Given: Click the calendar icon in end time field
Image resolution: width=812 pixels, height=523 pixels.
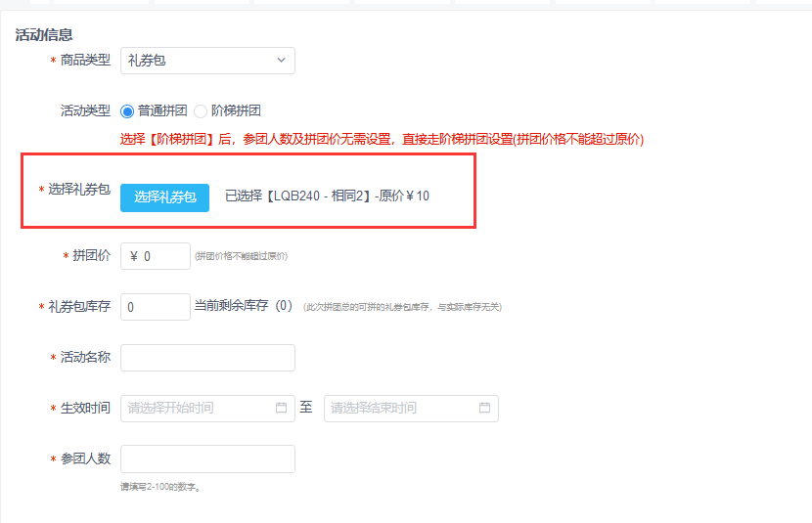Looking at the screenshot, I should (x=484, y=408).
